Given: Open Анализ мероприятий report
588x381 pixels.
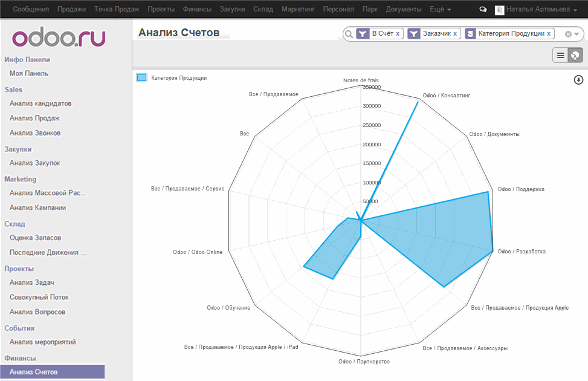Looking at the screenshot, I should (x=43, y=342).
